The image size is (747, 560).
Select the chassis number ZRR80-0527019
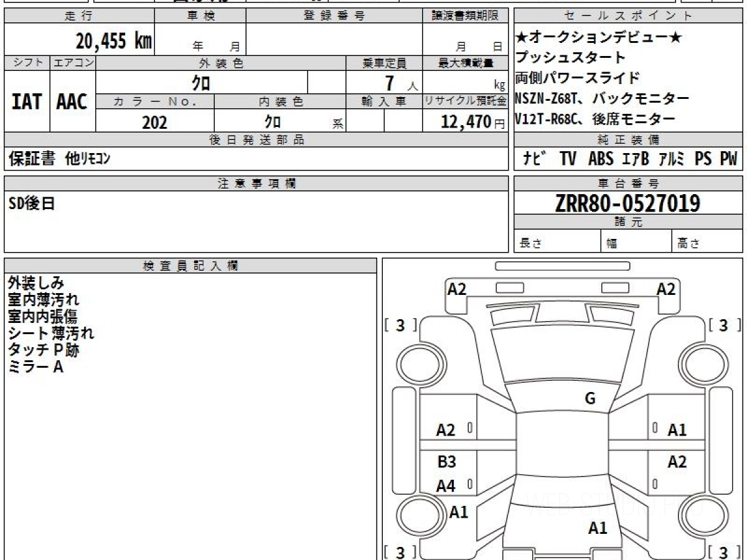coord(628,203)
